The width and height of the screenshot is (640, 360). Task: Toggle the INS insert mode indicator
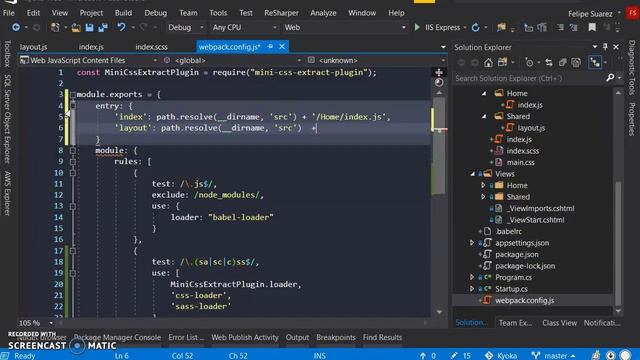click(x=320, y=356)
